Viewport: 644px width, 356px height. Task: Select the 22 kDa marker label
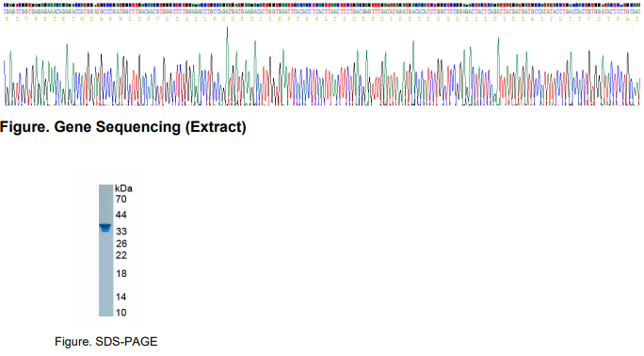[121, 255]
